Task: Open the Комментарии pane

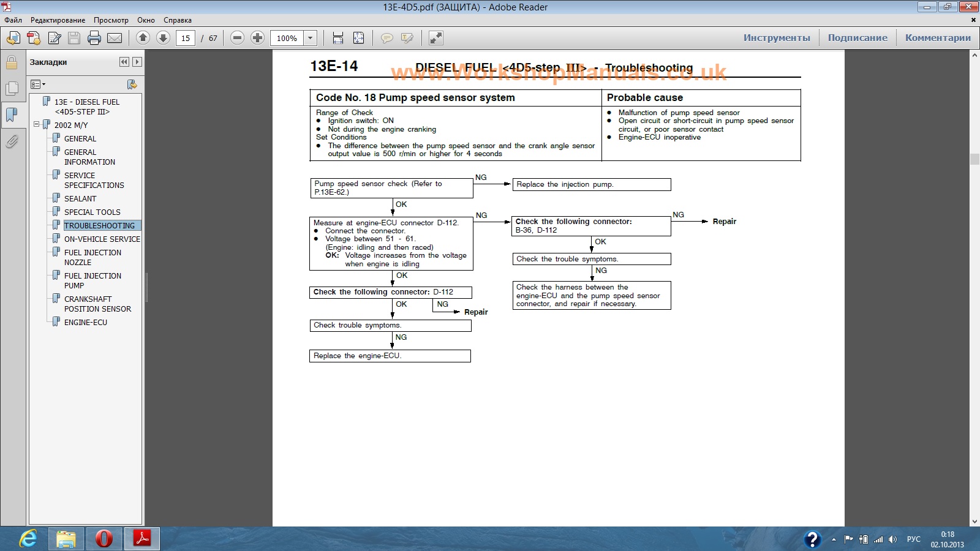Action: [938, 38]
